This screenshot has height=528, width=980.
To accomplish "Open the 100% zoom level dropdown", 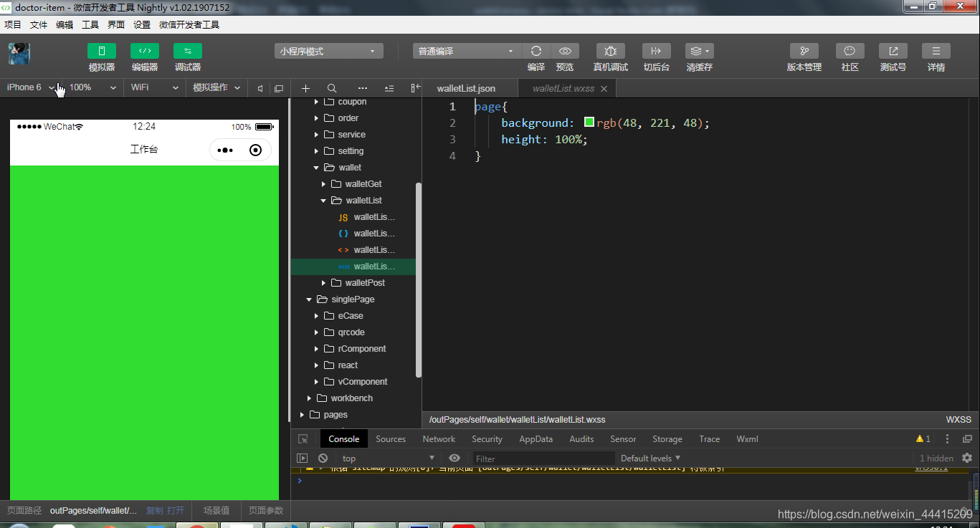I will point(92,87).
